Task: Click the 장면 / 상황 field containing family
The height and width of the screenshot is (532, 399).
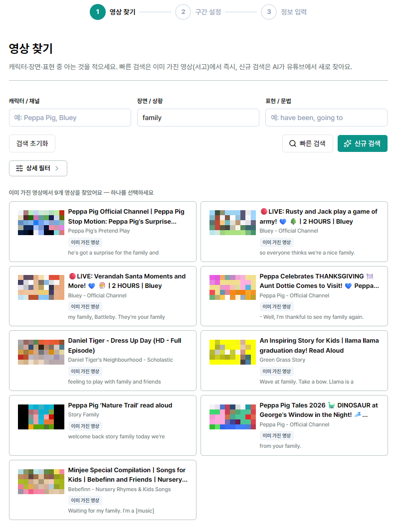Action: click(199, 118)
